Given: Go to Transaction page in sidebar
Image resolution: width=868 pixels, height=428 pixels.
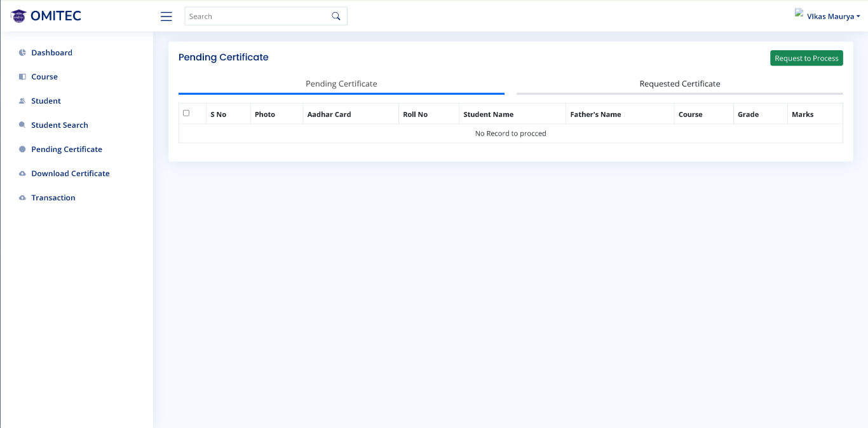Looking at the screenshot, I should [53, 198].
